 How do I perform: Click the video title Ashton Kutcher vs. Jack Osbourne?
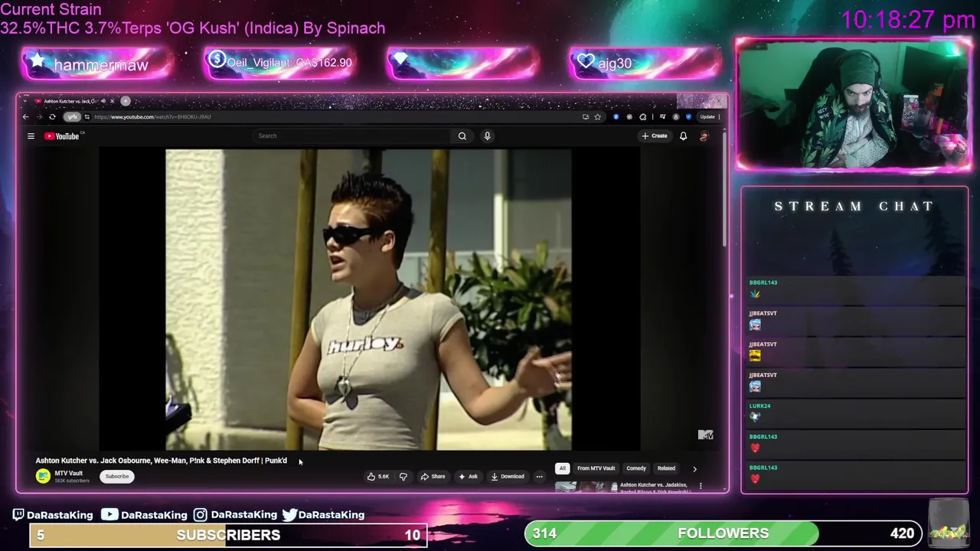point(161,461)
